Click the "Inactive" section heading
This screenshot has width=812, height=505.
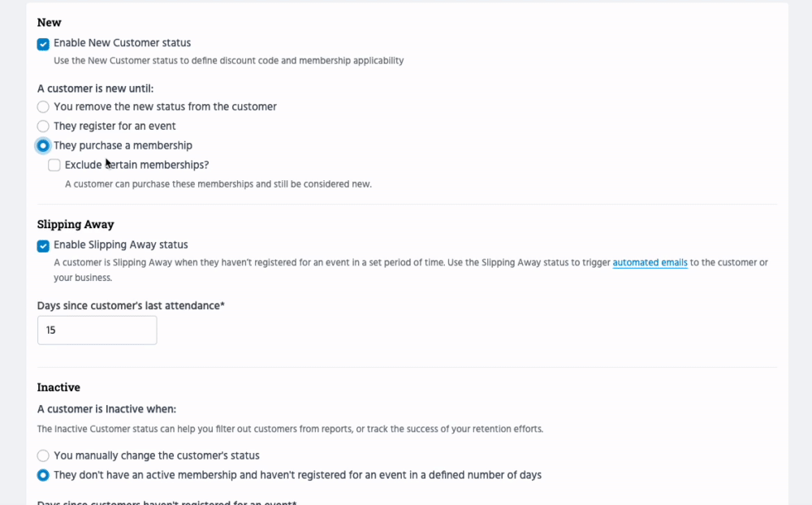tap(58, 387)
